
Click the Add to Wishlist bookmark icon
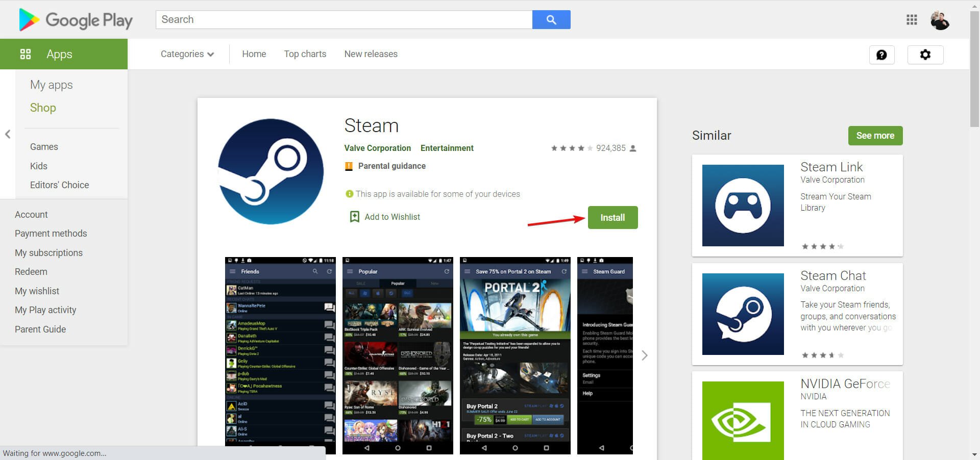[354, 217]
